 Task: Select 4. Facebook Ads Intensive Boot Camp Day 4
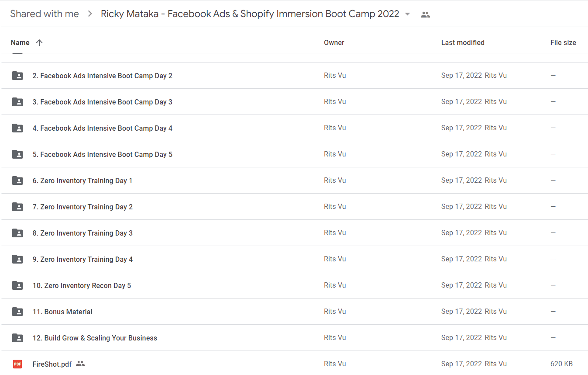[294, 128]
